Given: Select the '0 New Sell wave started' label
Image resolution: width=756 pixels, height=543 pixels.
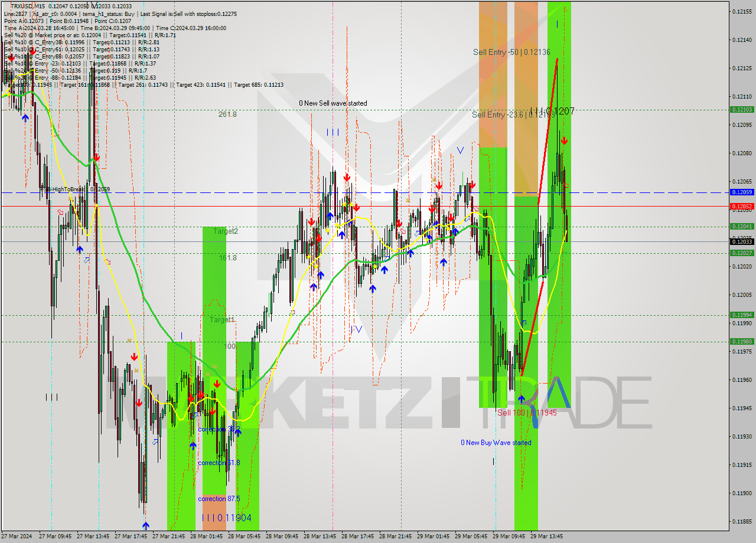Looking at the screenshot, I should [333, 103].
